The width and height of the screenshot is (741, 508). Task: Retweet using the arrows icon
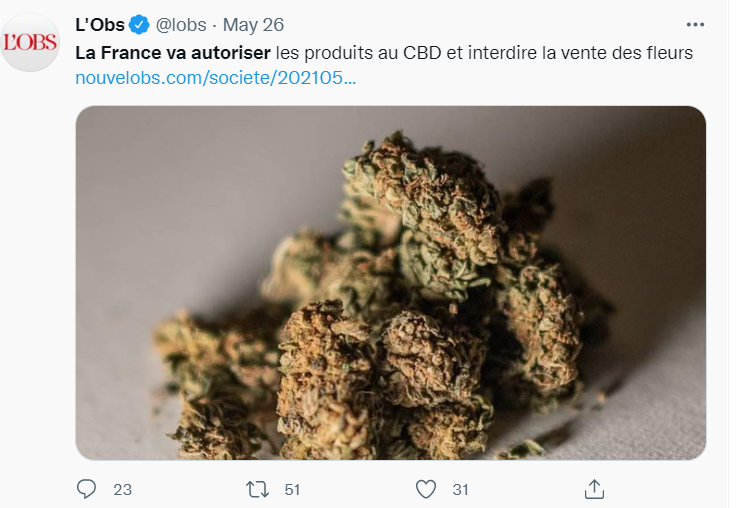(x=258, y=489)
